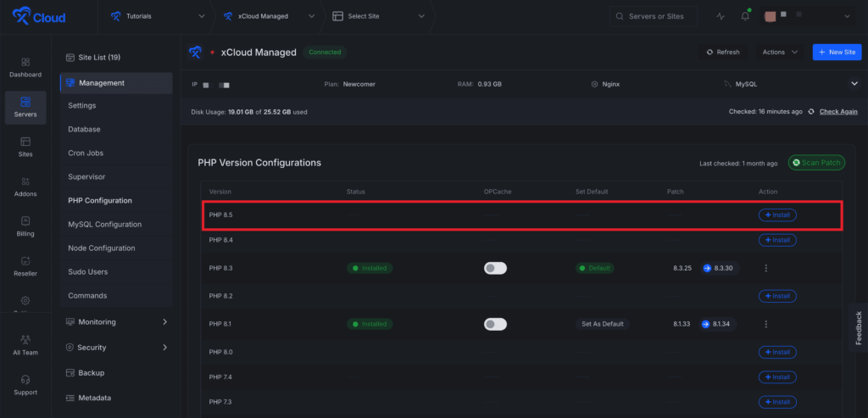Screen dimensions: 868x418
Task: Select MySQL Configuration menu item
Action: 104,225
